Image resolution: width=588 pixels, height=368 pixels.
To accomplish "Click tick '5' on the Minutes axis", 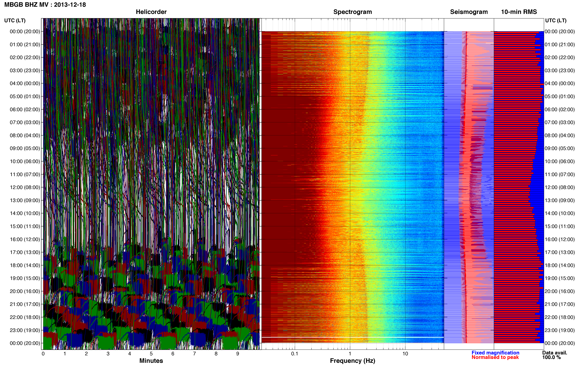I will [151, 354].
